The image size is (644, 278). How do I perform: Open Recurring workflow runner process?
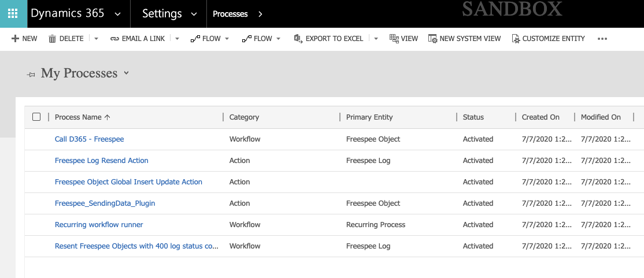coord(99,225)
